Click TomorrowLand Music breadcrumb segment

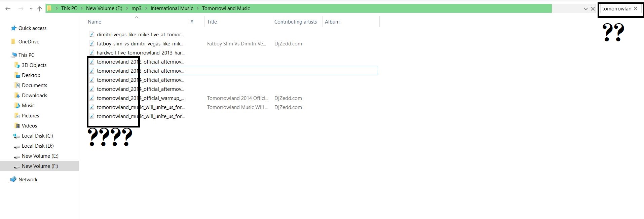point(226,8)
